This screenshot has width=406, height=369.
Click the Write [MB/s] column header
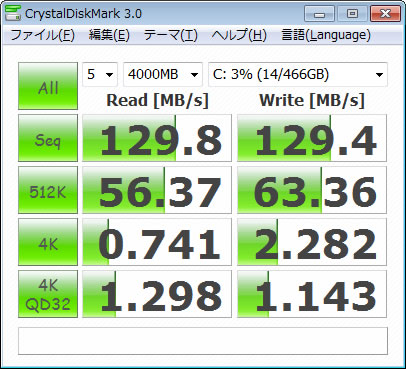tap(312, 100)
